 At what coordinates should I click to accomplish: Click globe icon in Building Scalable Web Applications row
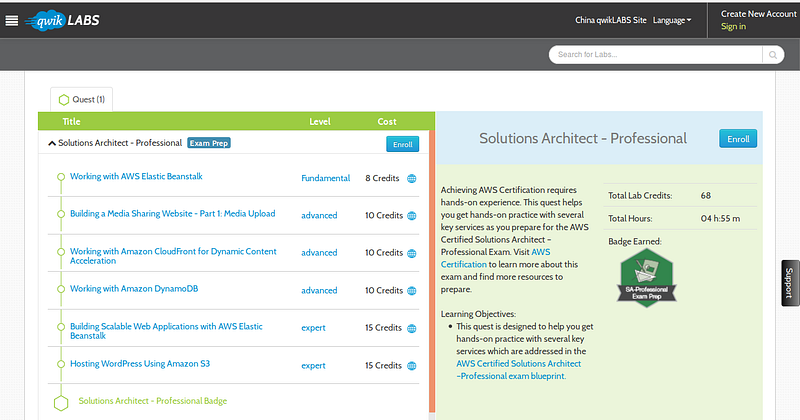pyautogui.click(x=412, y=328)
